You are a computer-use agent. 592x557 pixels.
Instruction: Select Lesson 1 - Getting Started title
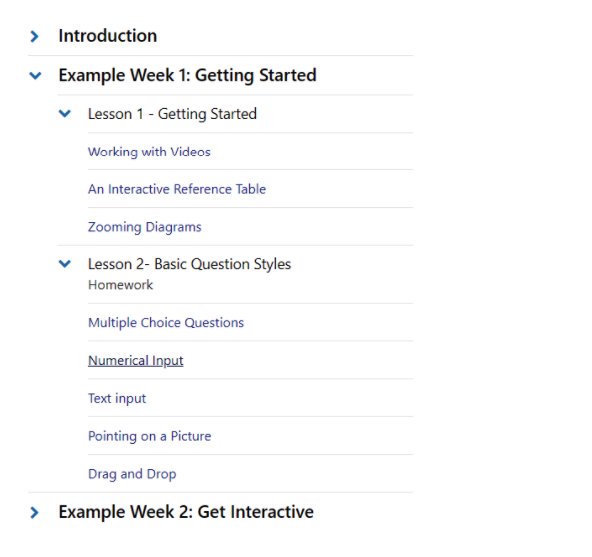tap(172, 114)
